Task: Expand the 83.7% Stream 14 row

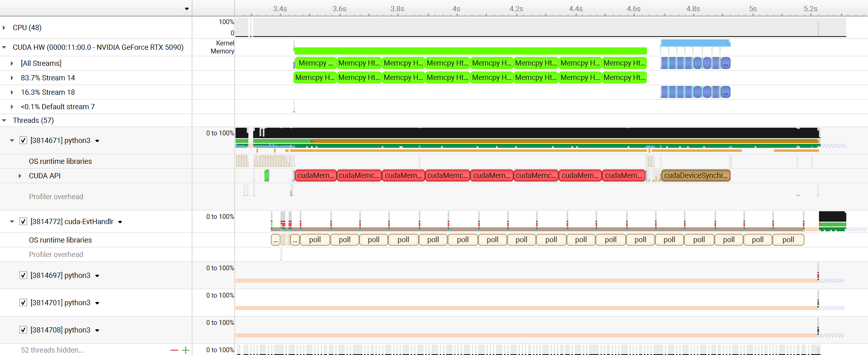Action: (12, 78)
